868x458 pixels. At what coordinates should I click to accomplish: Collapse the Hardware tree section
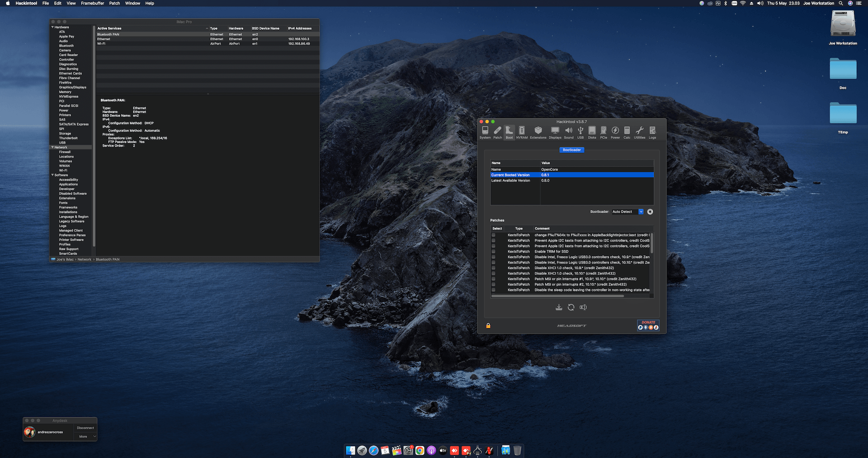[52, 27]
